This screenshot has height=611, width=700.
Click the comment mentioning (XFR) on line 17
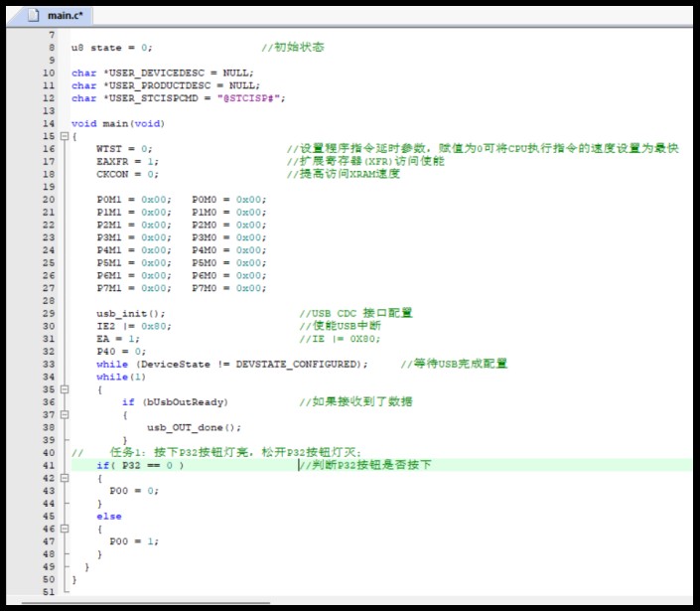(365, 161)
